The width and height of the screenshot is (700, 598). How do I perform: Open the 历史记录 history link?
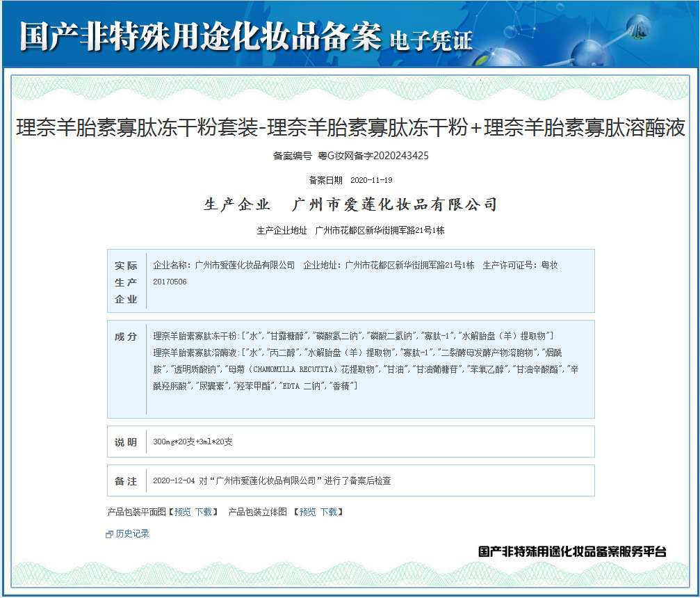coord(132,533)
